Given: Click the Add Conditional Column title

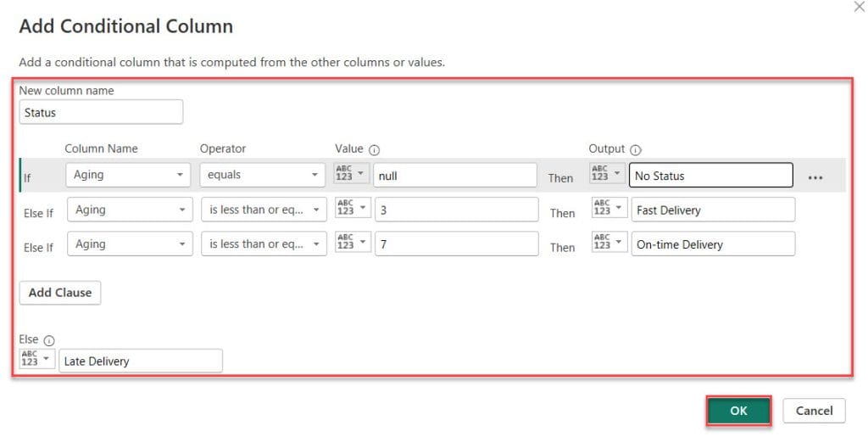Looking at the screenshot, I should (126, 26).
